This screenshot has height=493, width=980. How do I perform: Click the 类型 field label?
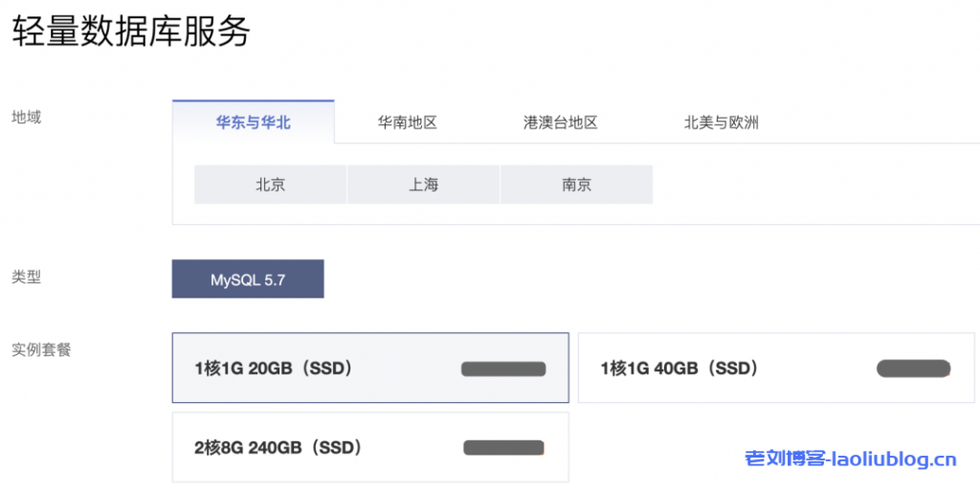(x=26, y=278)
